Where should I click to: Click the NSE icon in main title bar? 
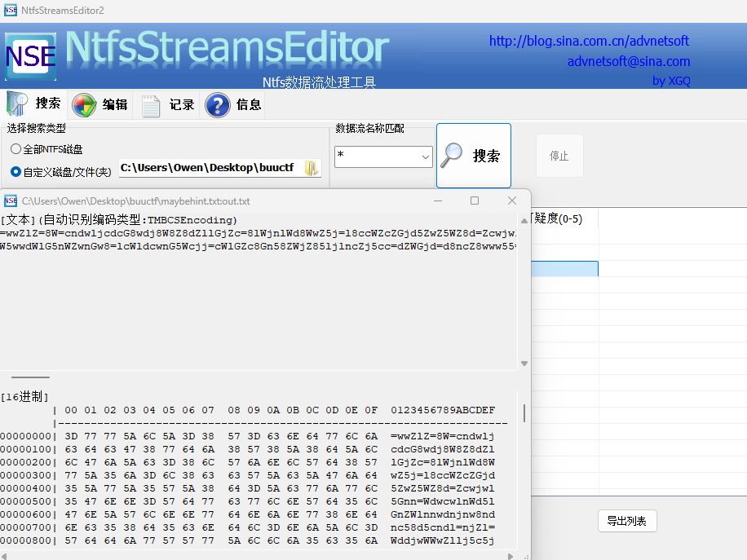[11, 10]
